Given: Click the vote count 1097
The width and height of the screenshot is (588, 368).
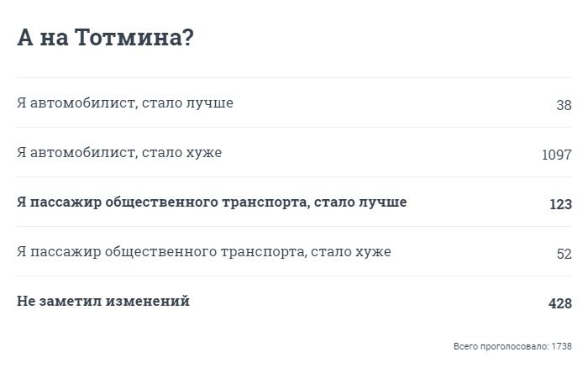Looking at the screenshot, I should 557,155.
